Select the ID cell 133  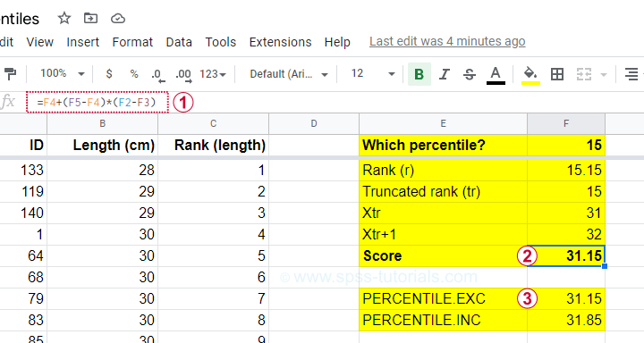[23, 171]
